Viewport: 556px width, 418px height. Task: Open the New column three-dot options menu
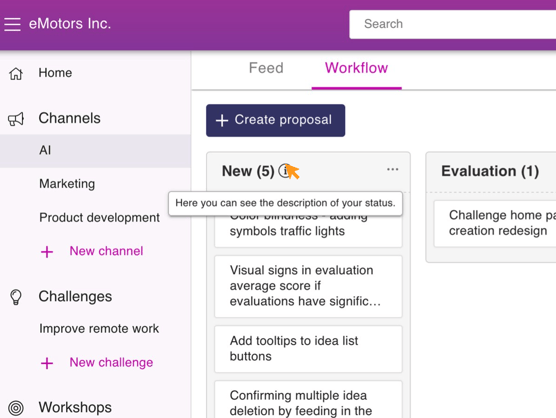tap(393, 169)
